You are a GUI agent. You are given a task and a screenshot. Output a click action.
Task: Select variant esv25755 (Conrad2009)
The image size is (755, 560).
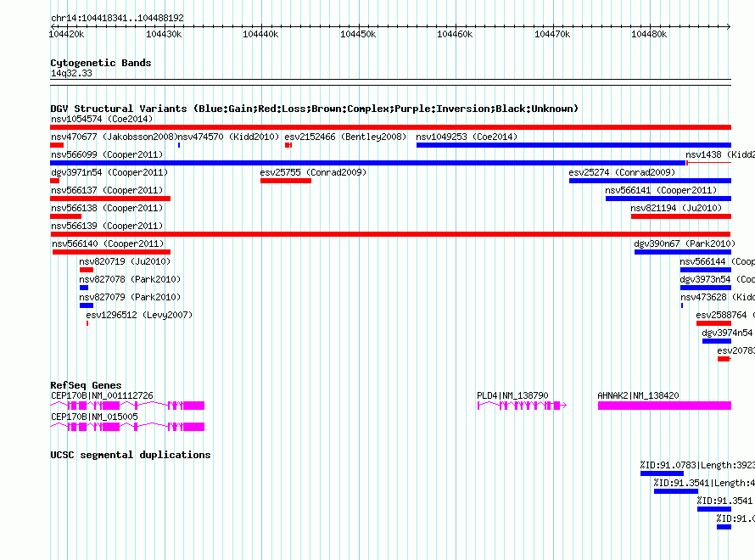313,172
